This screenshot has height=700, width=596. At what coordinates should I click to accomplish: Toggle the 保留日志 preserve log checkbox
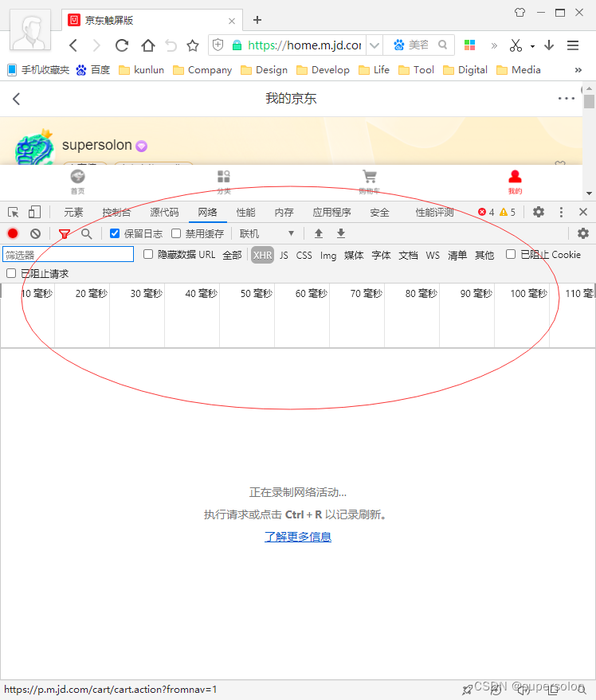(115, 233)
